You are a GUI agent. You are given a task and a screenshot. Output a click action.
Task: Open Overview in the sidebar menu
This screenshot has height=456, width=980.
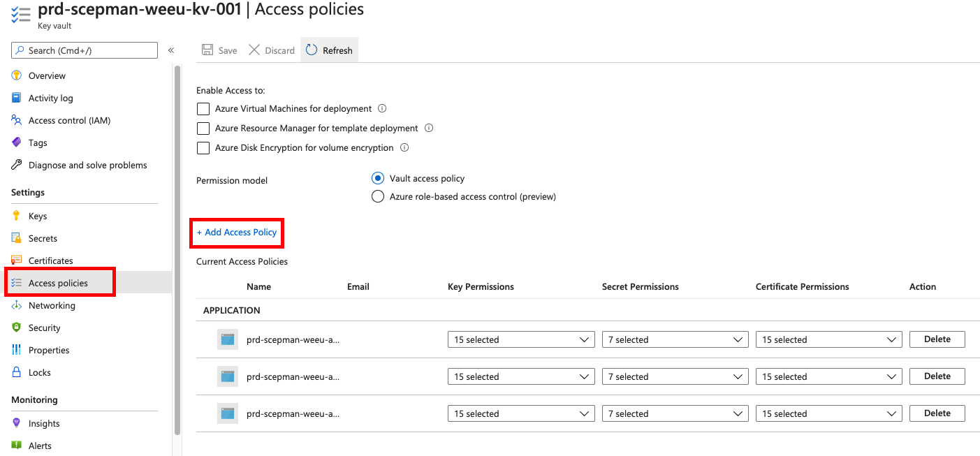(47, 75)
